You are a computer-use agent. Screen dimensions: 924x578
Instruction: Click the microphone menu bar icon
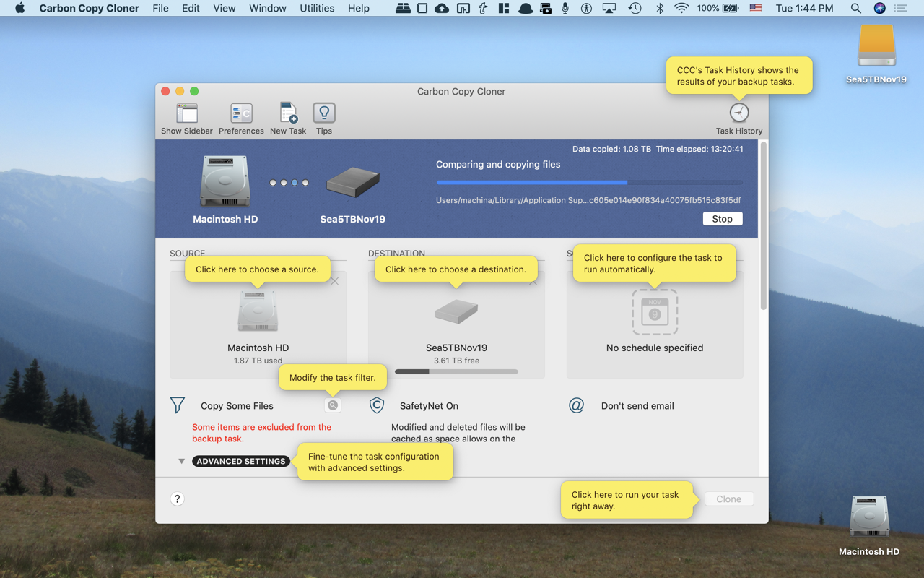(565, 8)
